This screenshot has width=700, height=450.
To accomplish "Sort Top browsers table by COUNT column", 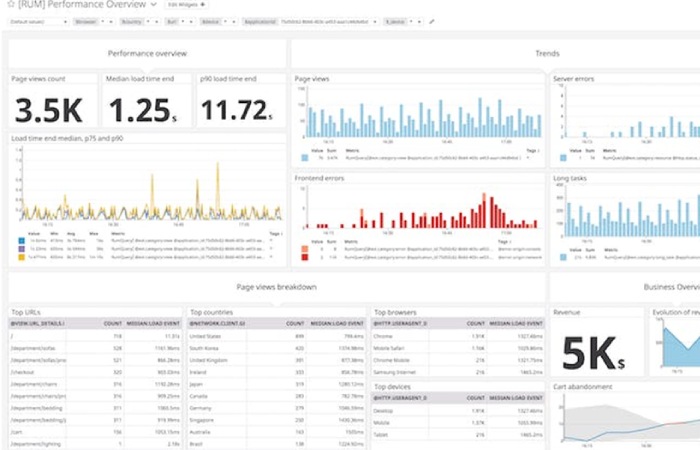I will [x=475, y=323].
